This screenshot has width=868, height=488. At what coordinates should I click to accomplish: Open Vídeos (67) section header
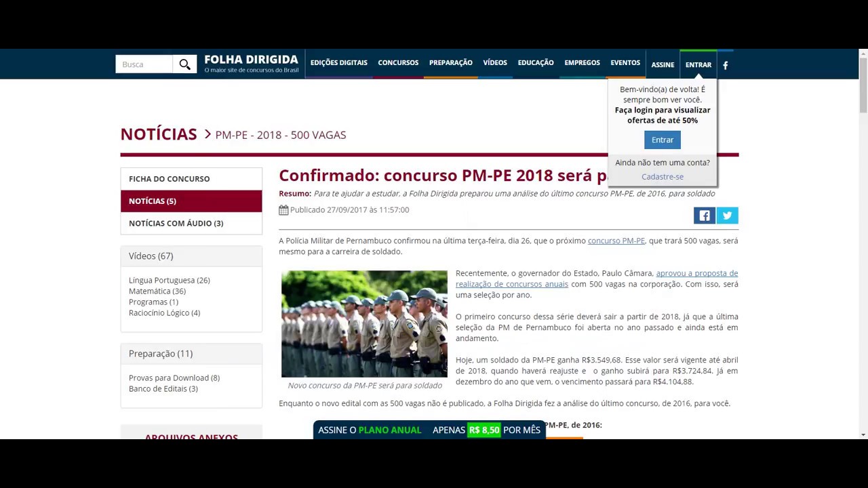(x=191, y=256)
